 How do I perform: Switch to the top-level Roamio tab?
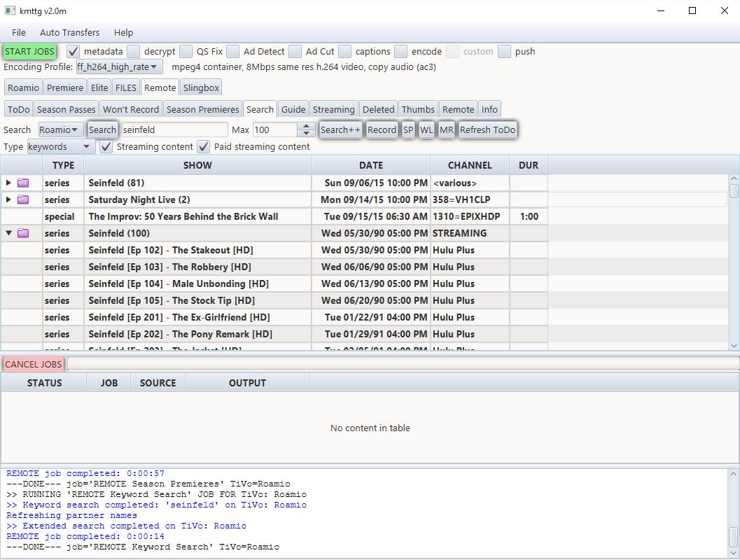click(x=23, y=87)
